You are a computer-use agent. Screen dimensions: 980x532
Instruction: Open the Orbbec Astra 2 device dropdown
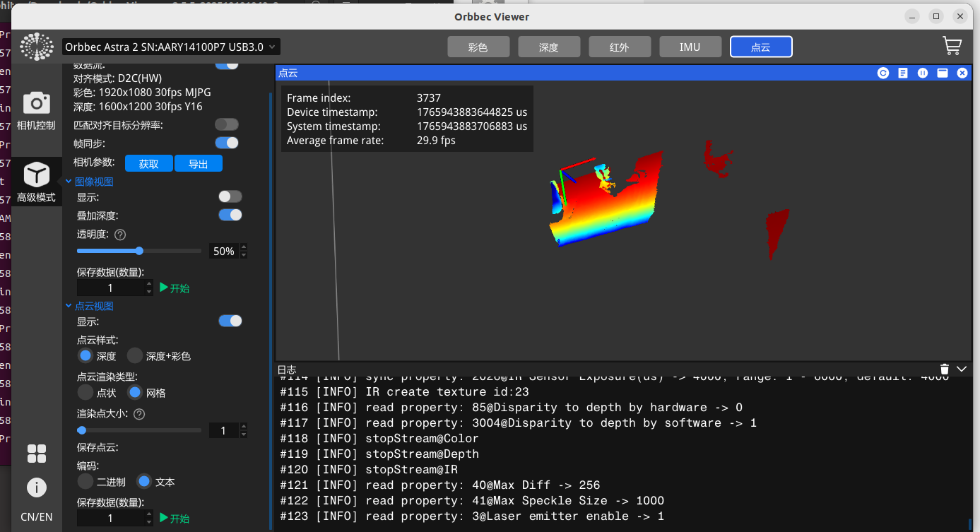point(171,47)
